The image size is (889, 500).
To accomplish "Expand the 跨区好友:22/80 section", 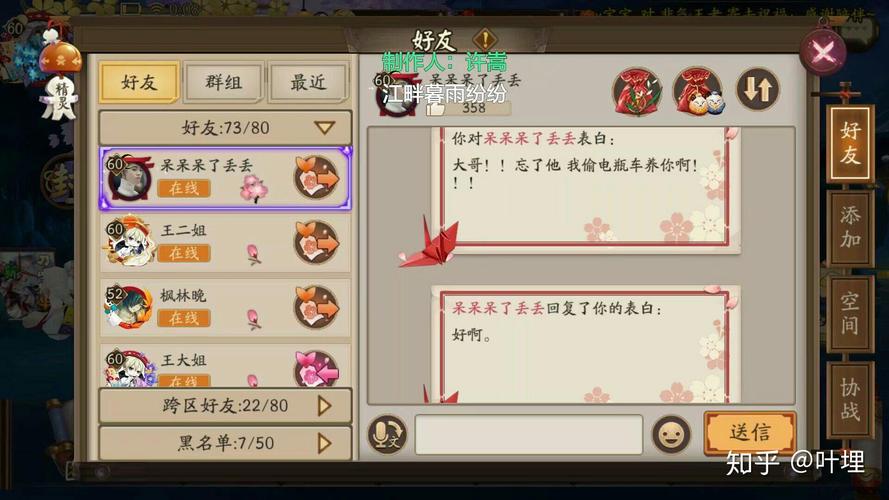I will click(x=225, y=405).
